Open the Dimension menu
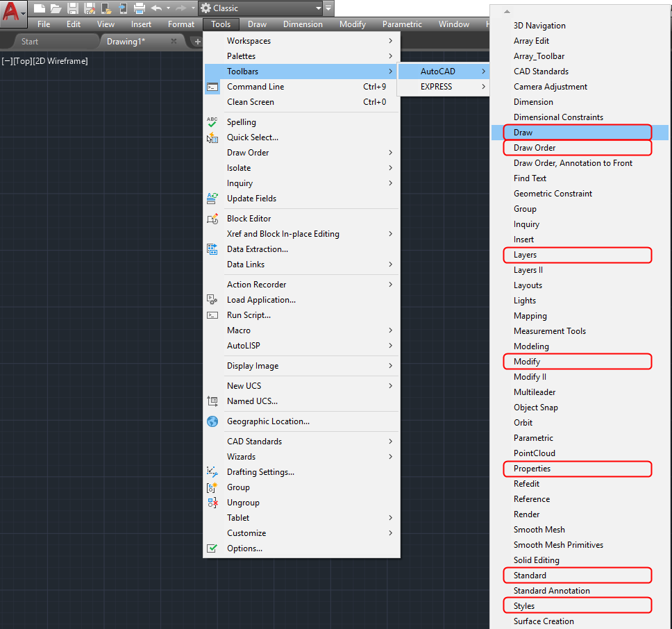672x629 pixels. 303,24
